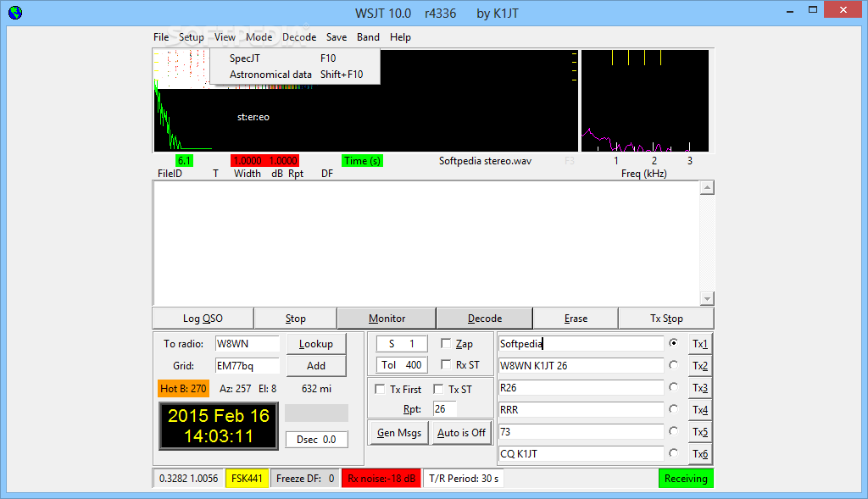Click the Tol 400 tolerance control
Image resolution: width=868 pixels, height=499 pixels.
click(x=401, y=364)
